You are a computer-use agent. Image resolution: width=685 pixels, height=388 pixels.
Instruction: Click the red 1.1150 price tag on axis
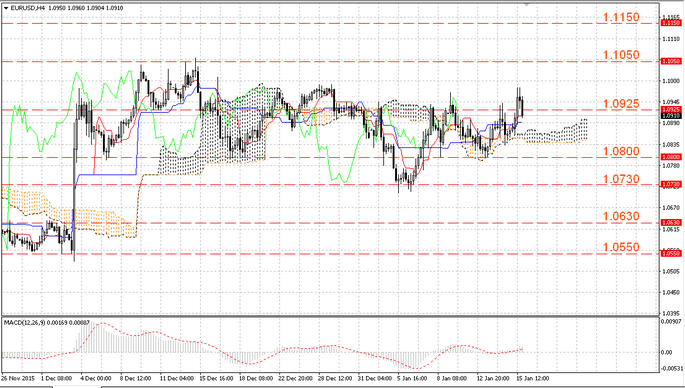(671, 23)
